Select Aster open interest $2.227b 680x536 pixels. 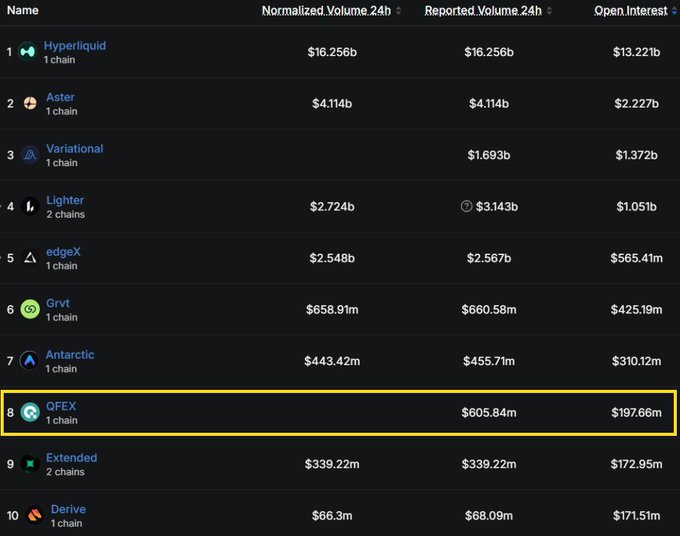coord(636,104)
